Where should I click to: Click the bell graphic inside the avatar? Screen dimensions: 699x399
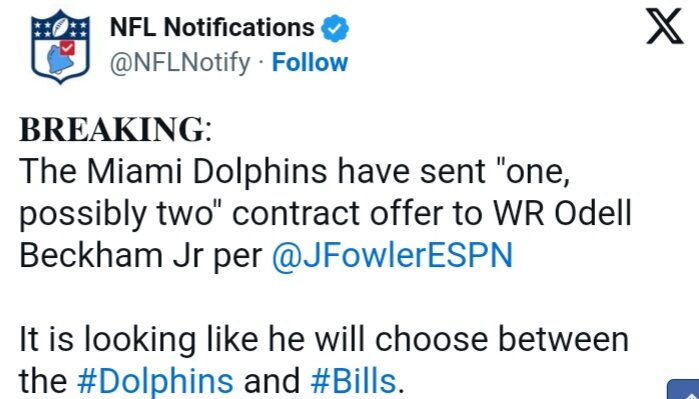pyautogui.click(x=60, y=59)
